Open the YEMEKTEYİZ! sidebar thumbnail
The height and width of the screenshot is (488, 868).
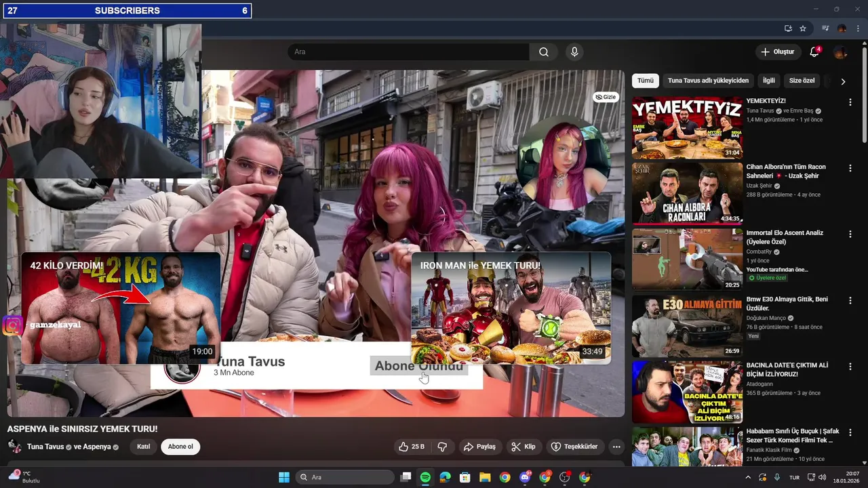(x=687, y=127)
